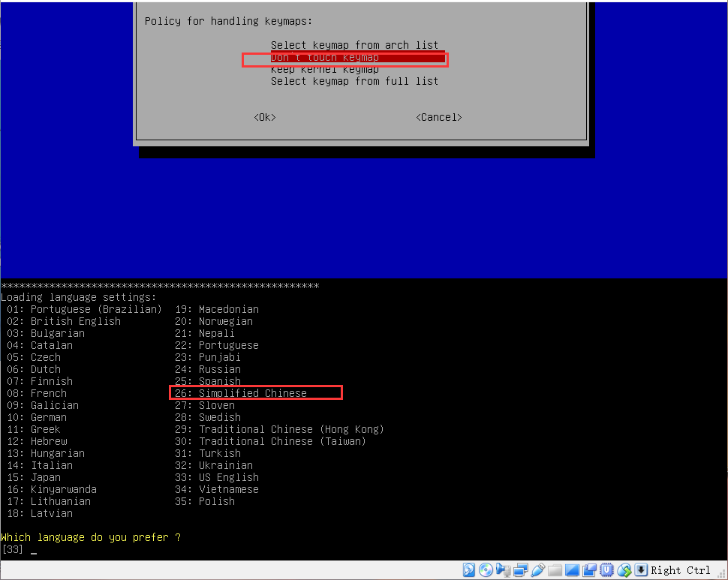Select 'Select keymap from arch list' option

click(354, 45)
